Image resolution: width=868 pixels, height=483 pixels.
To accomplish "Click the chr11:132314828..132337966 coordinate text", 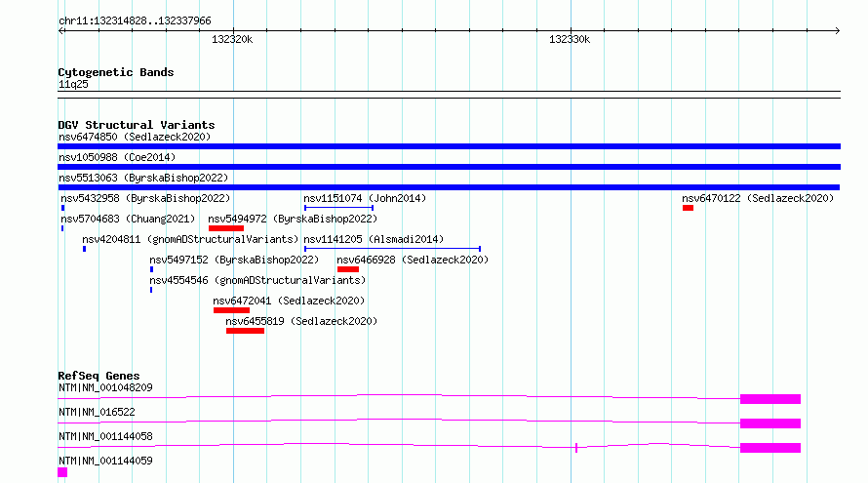I will pyautogui.click(x=135, y=21).
